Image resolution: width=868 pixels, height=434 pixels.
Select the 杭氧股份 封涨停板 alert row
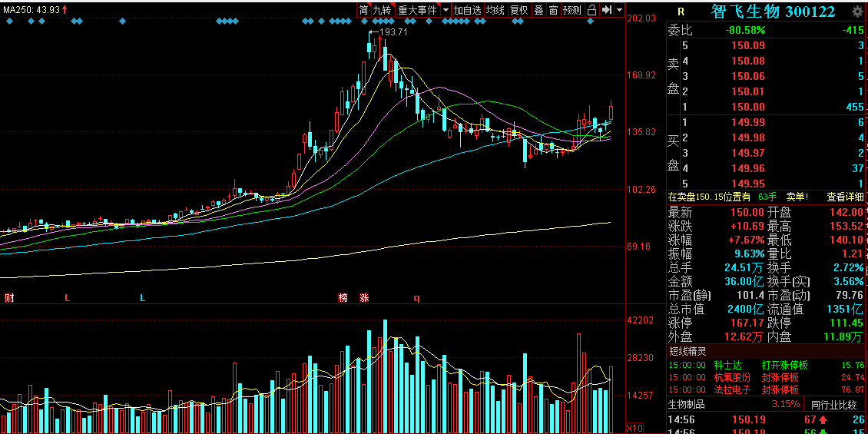tap(766, 377)
